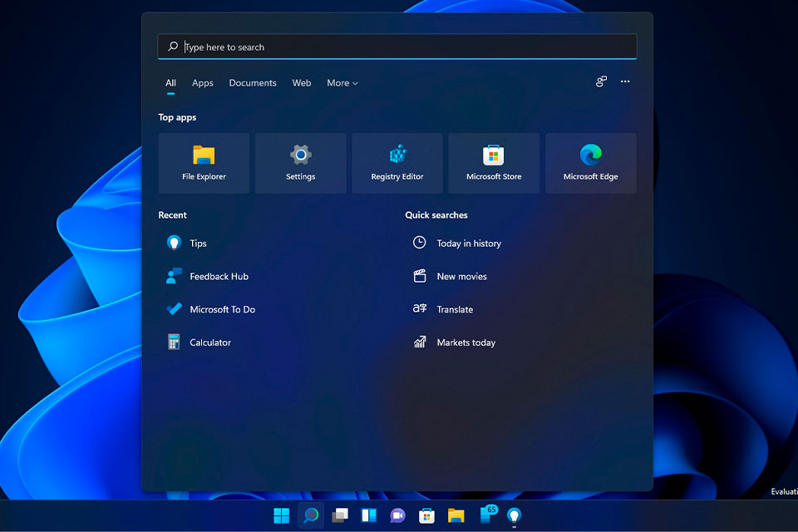The height and width of the screenshot is (532, 798).
Task: Click the Search icon on taskbar
Action: tap(310, 515)
